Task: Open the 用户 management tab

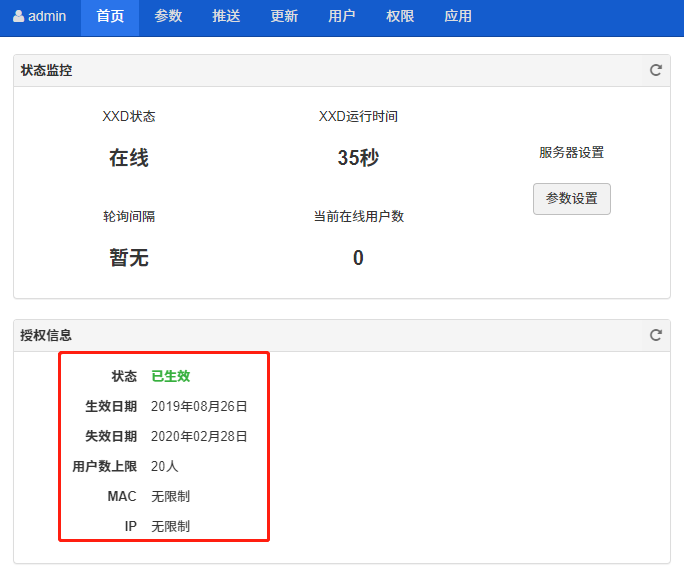Action: 342,17
